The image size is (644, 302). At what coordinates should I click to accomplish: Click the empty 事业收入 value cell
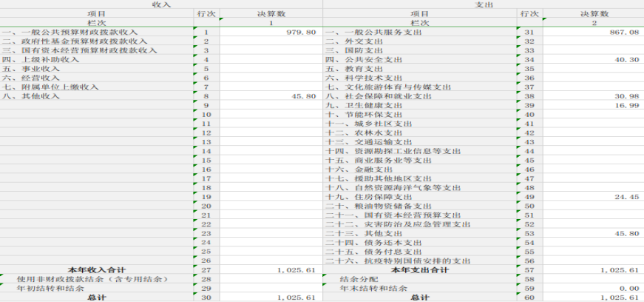click(271, 69)
